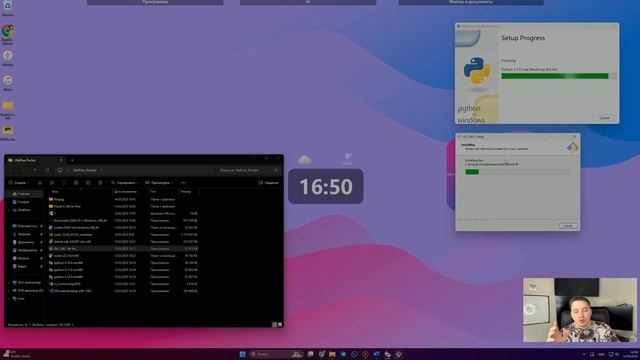This screenshot has width=640, height=360.
Task: Open the Создать (New) dropdown
Action: [x=18, y=183]
